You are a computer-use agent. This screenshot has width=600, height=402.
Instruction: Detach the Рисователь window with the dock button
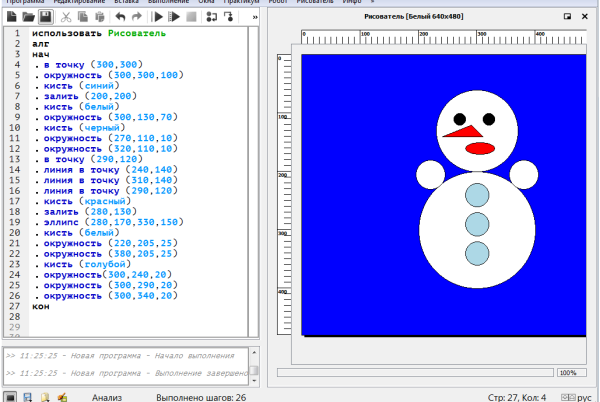pyautogui.click(x=567, y=17)
